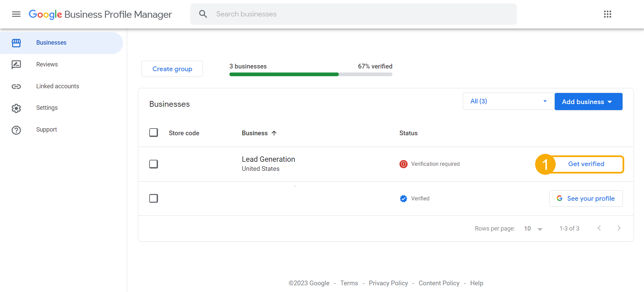The image size is (644, 292).
Task: Open Linked accounts from the sidebar
Action: [x=58, y=86]
